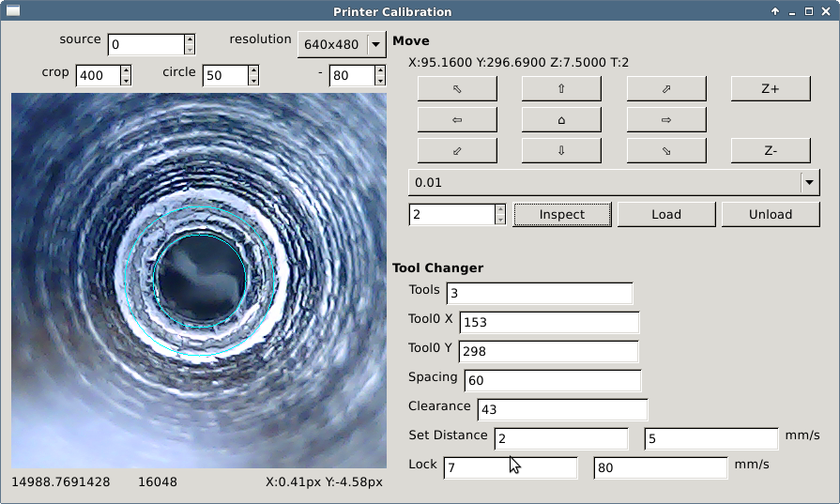Close the Printer Calibration window
Screen dimensions: 840x504
click(x=826, y=11)
